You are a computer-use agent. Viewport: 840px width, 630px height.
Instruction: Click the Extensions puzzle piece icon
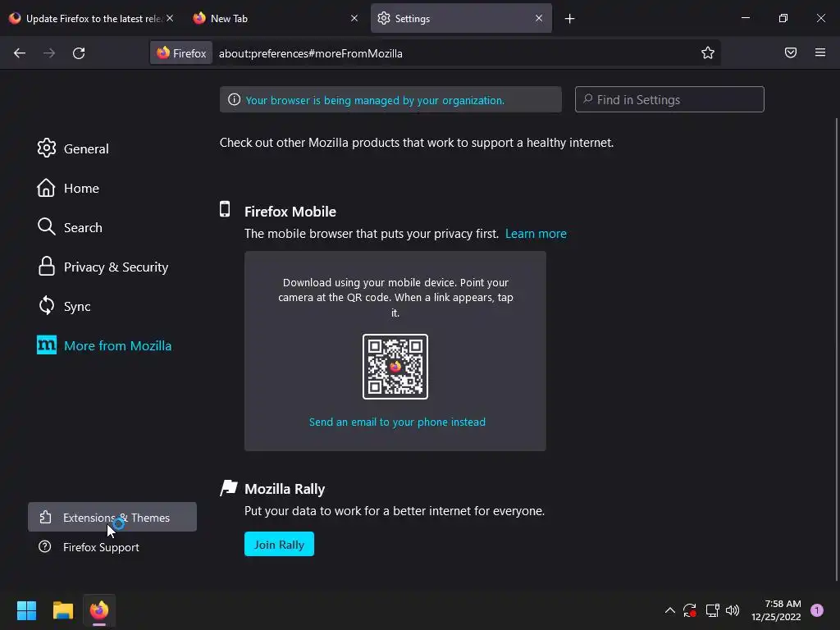click(x=46, y=517)
